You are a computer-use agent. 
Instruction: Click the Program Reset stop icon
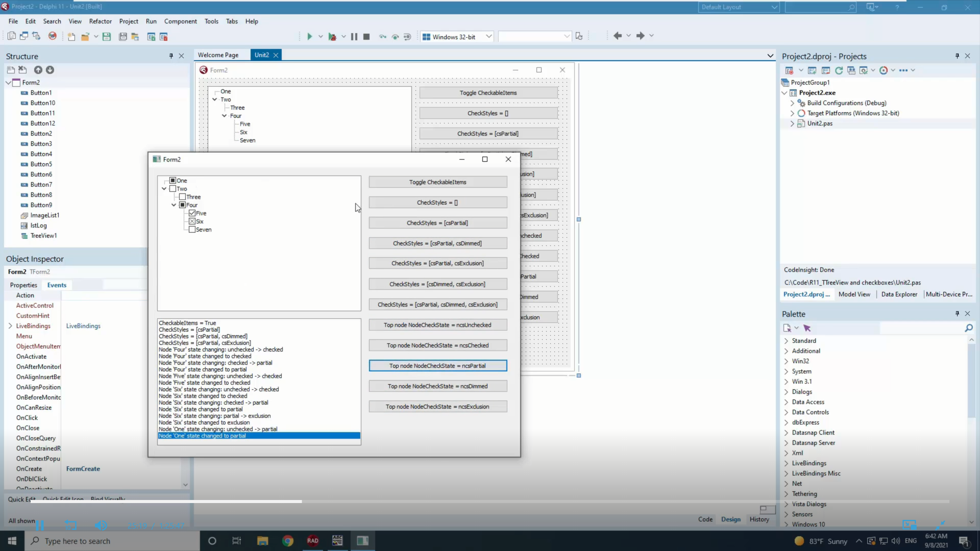point(366,36)
